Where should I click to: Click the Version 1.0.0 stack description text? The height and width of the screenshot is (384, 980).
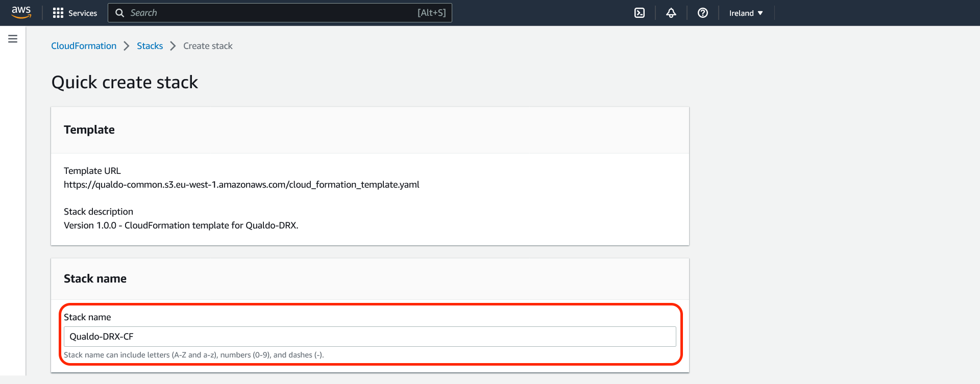(x=181, y=225)
